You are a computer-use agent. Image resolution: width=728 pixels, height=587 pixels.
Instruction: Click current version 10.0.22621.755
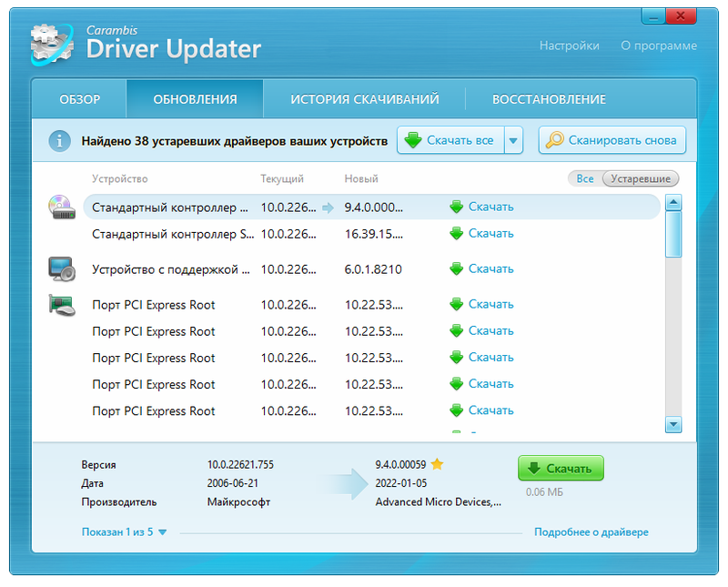coord(240,464)
